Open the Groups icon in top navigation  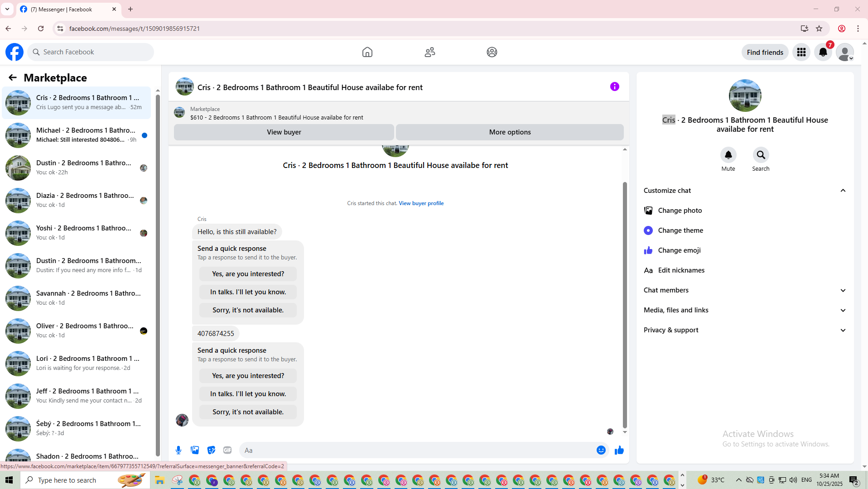492,52
